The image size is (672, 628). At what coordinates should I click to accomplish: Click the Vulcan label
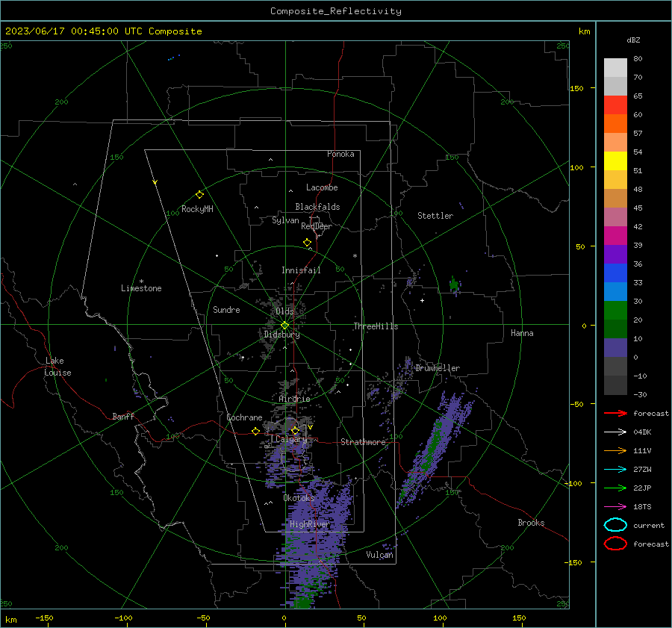click(379, 555)
